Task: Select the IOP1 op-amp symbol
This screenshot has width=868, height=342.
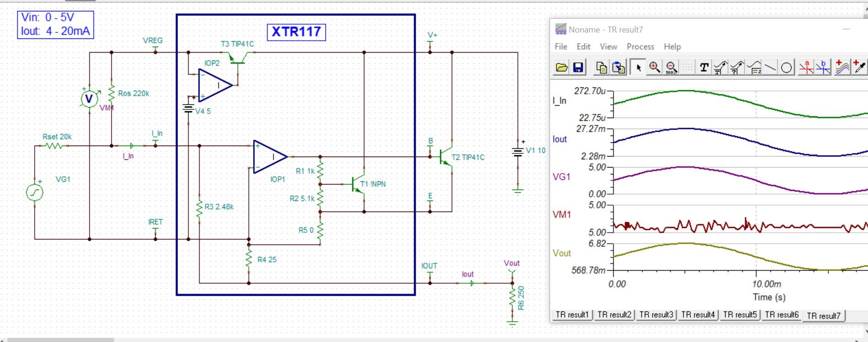Action: 270,157
